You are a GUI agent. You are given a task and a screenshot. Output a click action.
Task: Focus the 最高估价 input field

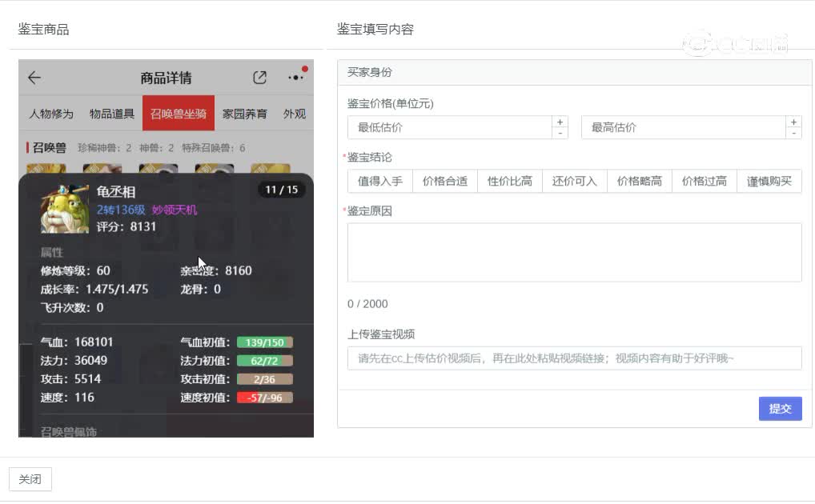click(x=684, y=127)
